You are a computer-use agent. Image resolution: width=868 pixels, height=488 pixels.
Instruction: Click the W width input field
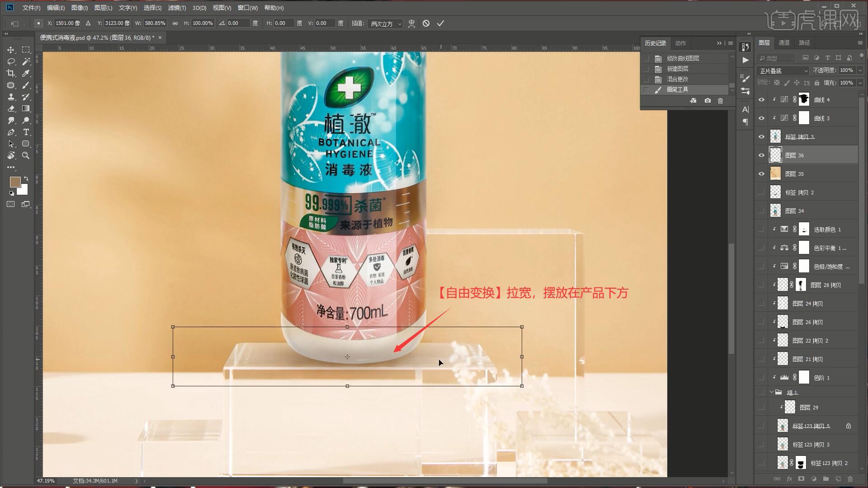(x=155, y=23)
